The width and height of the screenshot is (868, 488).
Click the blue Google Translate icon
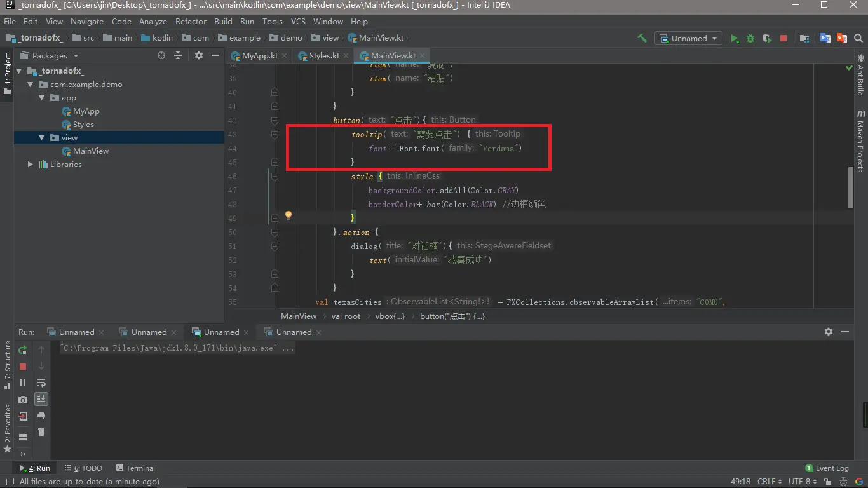point(825,38)
